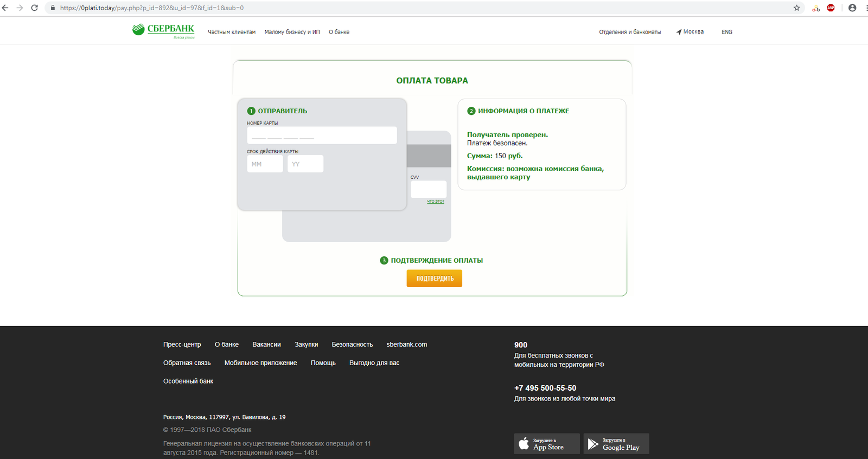The width and height of the screenshot is (868, 459).
Task: Open Мобильное приложение footer link
Action: click(x=261, y=363)
